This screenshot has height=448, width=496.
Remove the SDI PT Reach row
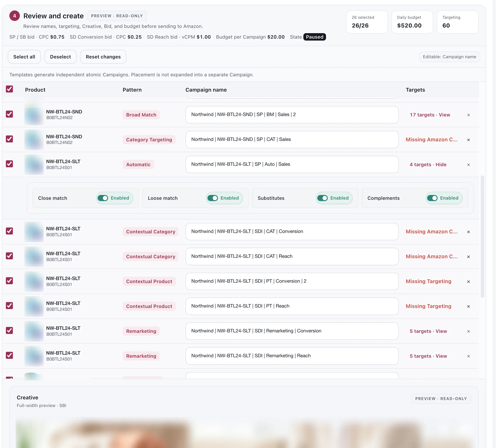click(468, 306)
